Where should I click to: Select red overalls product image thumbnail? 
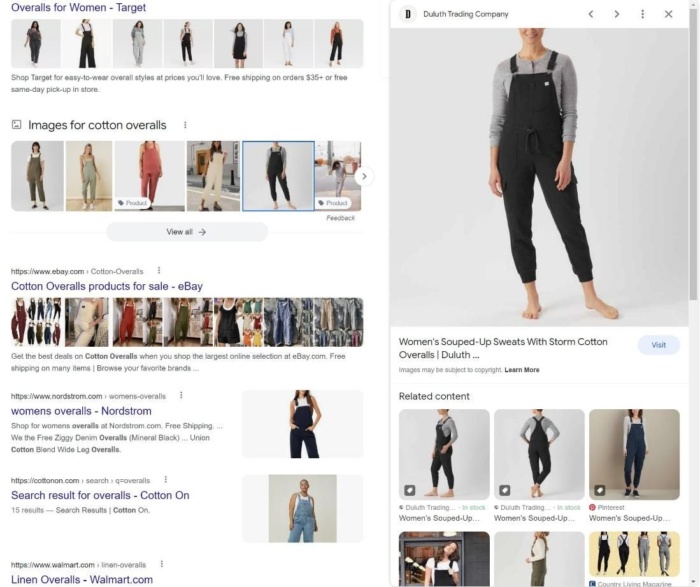tap(150, 176)
